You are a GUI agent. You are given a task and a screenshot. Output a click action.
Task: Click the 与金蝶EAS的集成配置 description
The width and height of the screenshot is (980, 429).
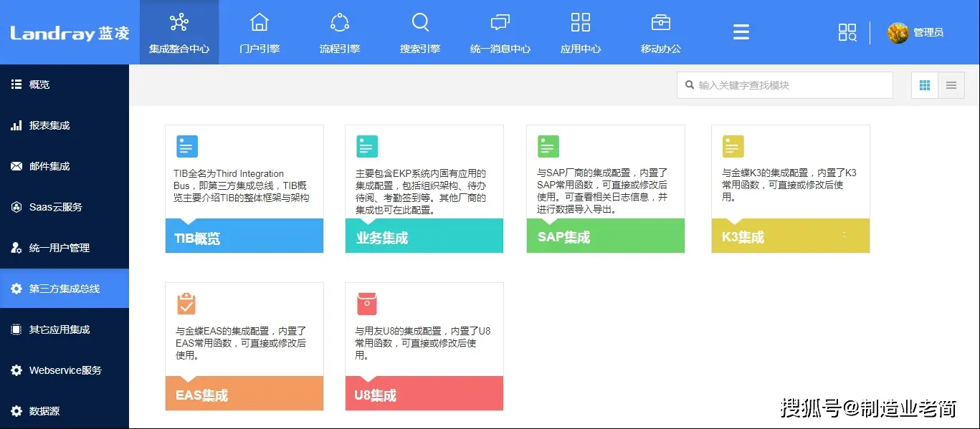coord(242,343)
